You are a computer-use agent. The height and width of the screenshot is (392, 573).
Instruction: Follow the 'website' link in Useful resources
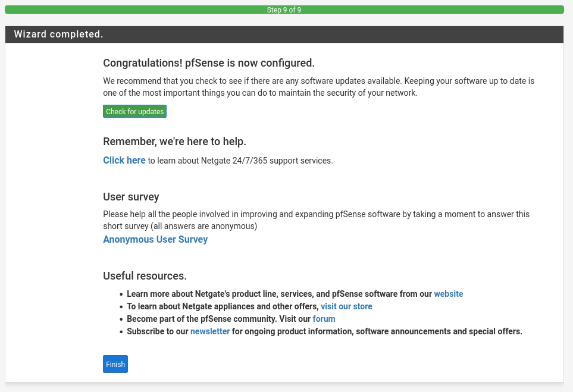click(x=448, y=294)
